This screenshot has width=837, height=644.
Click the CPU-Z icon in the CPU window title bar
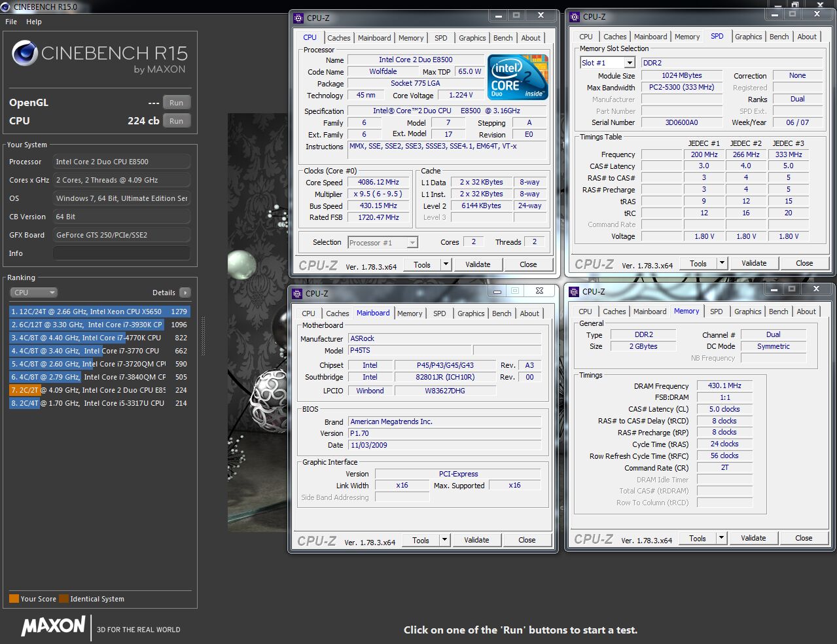[x=298, y=18]
